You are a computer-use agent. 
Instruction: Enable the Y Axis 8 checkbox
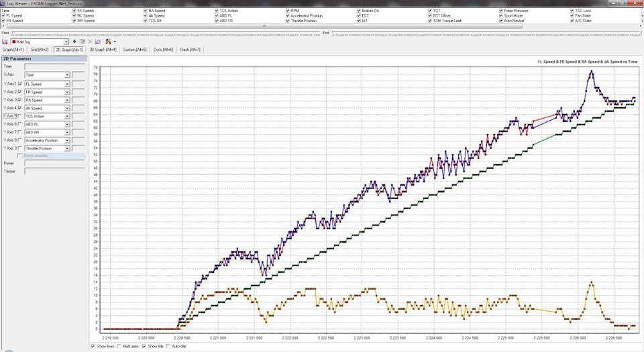19,140
